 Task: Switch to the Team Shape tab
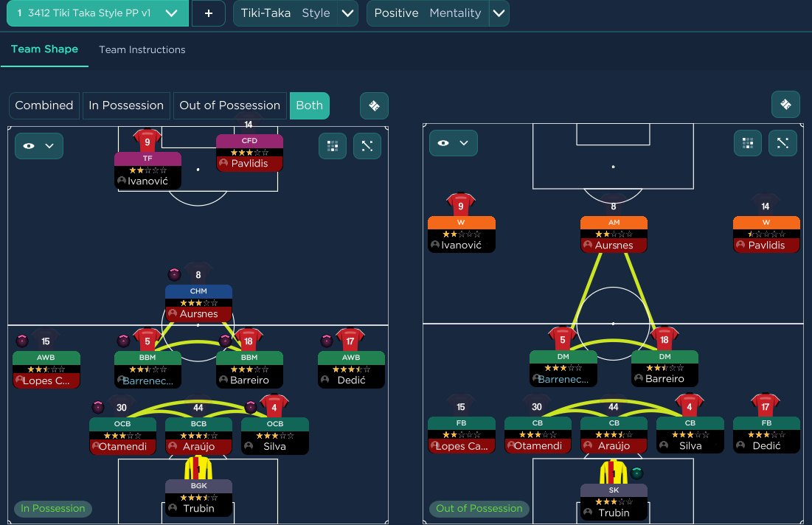coord(44,49)
